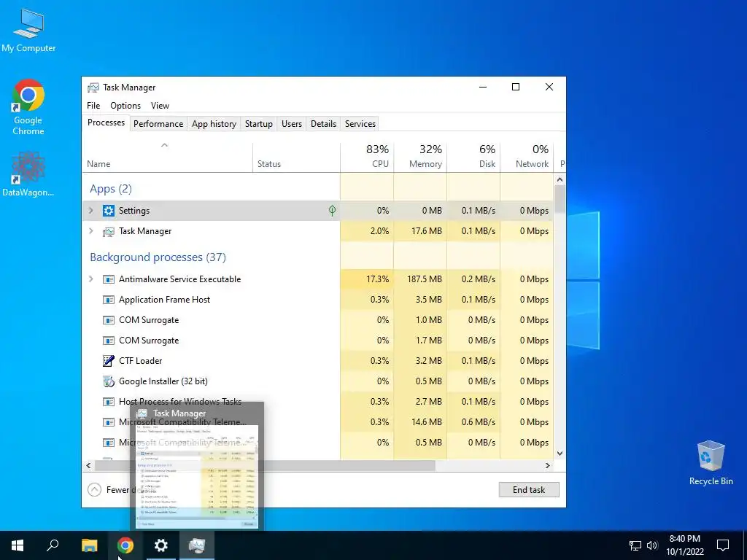Click vertical scrollbar down arrow

560,454
